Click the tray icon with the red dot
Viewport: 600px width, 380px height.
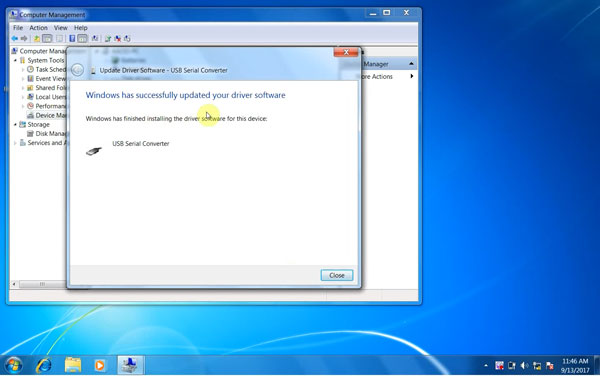pos(499,366)
